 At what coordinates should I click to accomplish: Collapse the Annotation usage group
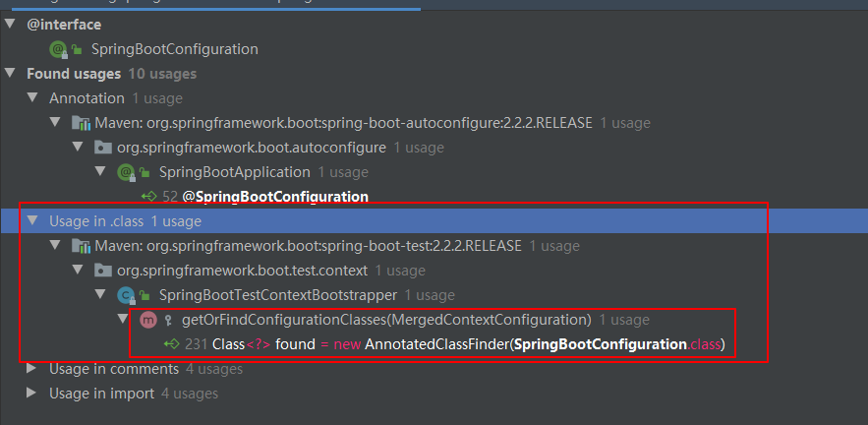(x=32, y=97)
